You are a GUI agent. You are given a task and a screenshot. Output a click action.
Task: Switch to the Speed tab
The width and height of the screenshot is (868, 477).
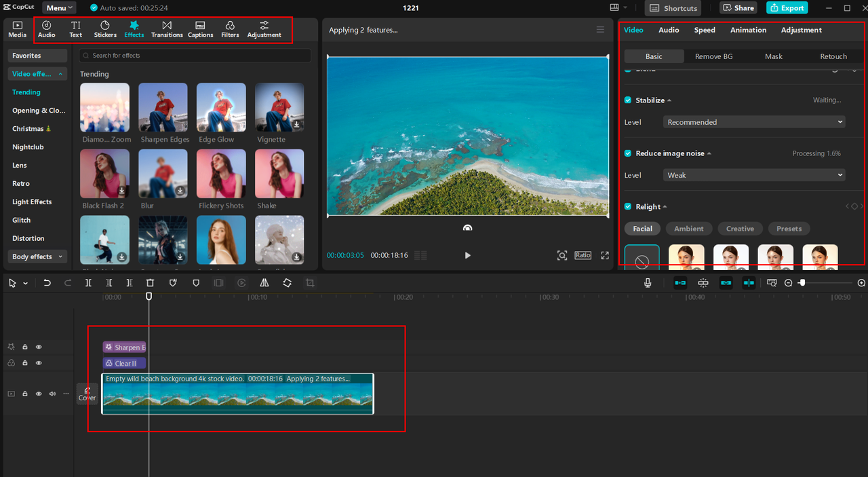(x=705, y=30)
